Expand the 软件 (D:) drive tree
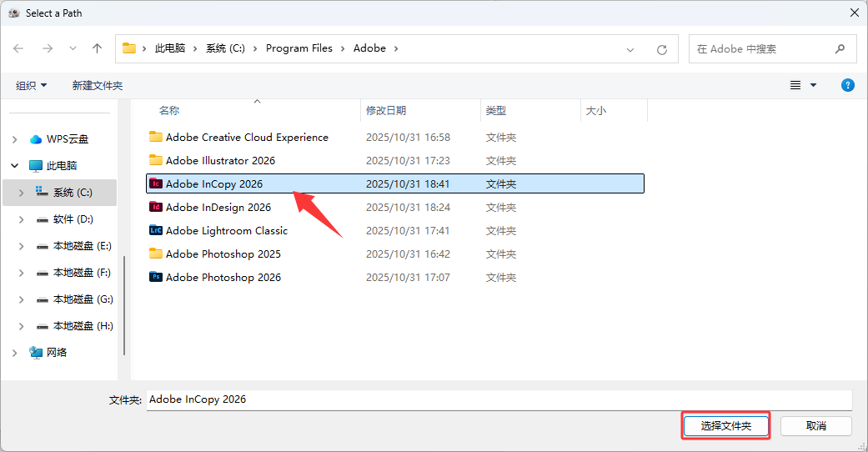This screenshot has height=452, width=868. pyautogui.click(x=22, y=219)
